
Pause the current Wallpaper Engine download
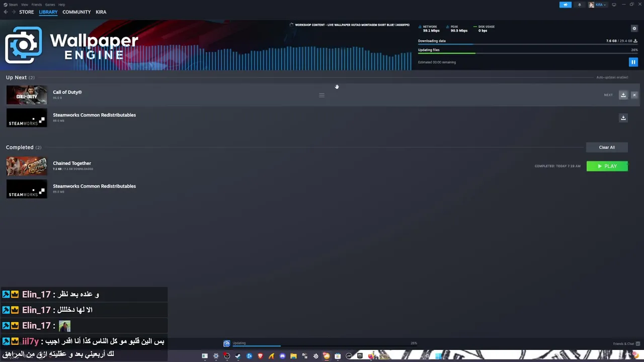pos(633,62)
